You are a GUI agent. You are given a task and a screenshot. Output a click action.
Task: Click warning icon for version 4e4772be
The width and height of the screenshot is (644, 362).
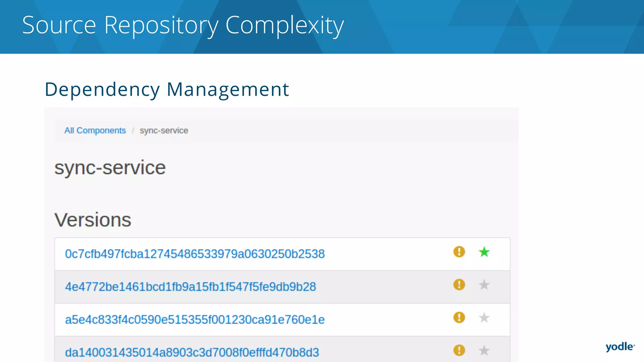click(459, 285)
